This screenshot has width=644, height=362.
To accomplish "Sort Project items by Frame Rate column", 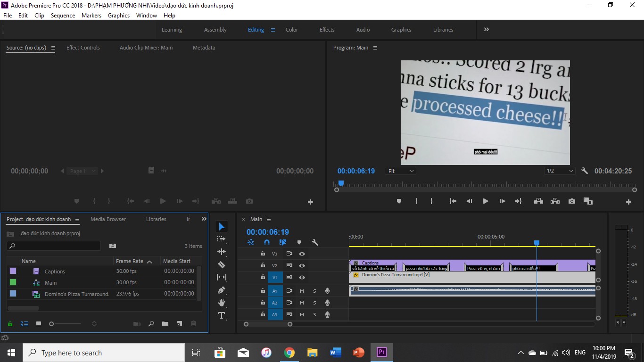I will [x=130, y=261].
